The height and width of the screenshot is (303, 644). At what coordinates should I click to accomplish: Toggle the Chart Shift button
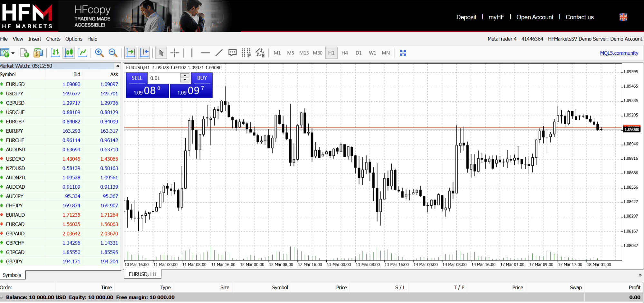[144, 53]
